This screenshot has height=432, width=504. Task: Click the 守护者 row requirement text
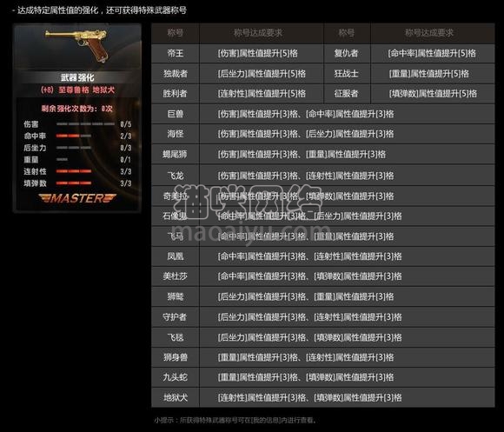pos(310,317)
